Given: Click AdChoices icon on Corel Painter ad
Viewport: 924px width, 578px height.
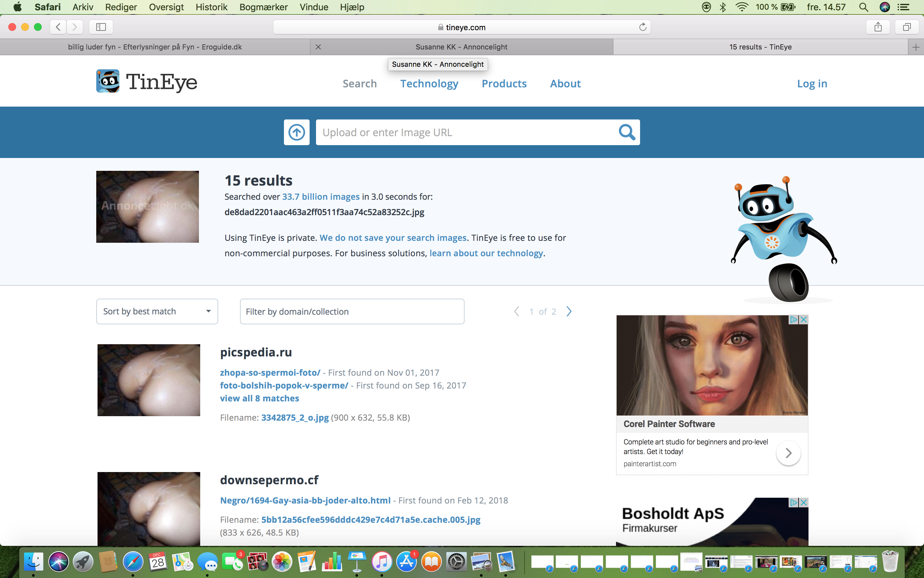Looking at the screenshot, I should tap(794, 320).
